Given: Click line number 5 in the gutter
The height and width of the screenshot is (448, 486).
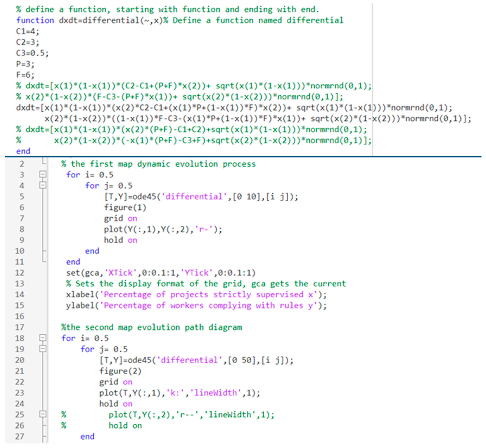Looking at the screenshot, I should click(22, 196).
